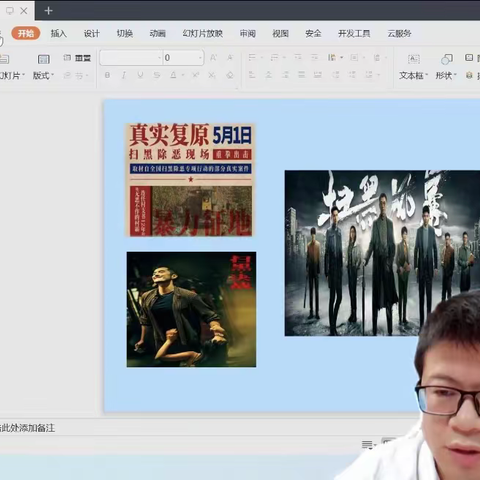The image size is (480, 480).
Task: Click the text box icon
Action: [x=414, y=59]
